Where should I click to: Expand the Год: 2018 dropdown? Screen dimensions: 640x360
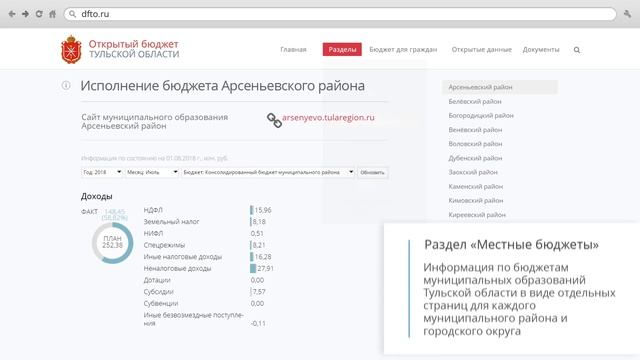[102, 172]
